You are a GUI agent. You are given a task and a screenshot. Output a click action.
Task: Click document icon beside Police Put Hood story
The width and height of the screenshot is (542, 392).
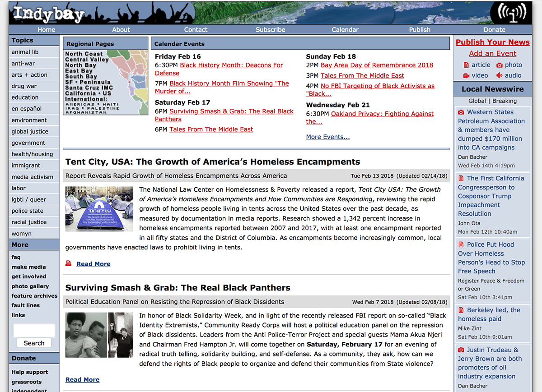[x=461, y=244]
